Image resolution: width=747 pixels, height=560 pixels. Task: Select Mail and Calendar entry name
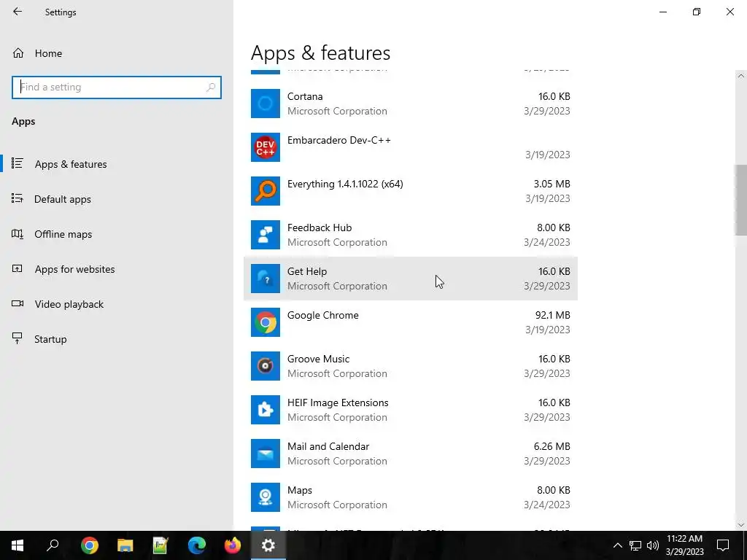pos(328,447)
